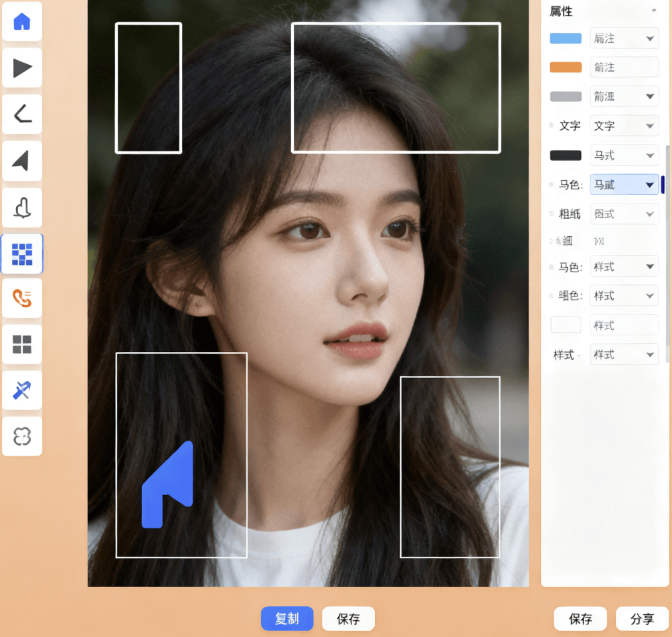This screenshot has width=672, height=637.
Task: Click the 分享 button
Action: point(642,620)
